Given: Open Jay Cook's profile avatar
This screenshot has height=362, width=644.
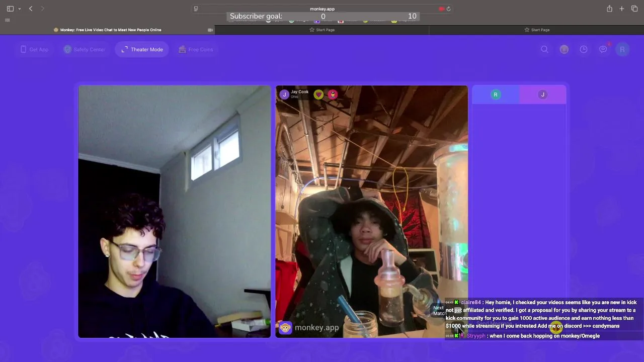Looking at the screenshot, I should [284, 94].
